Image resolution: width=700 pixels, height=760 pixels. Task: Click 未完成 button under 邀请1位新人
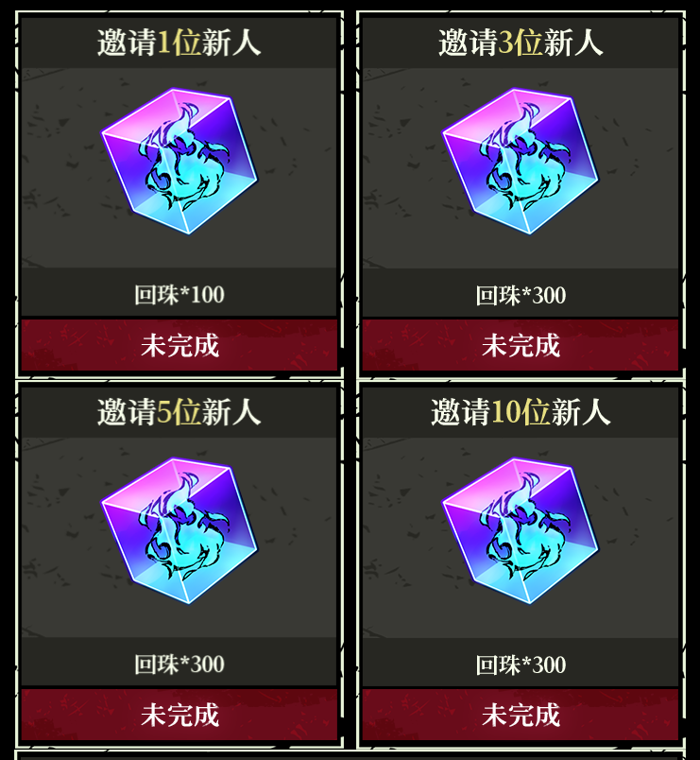(x=179, y=345)
